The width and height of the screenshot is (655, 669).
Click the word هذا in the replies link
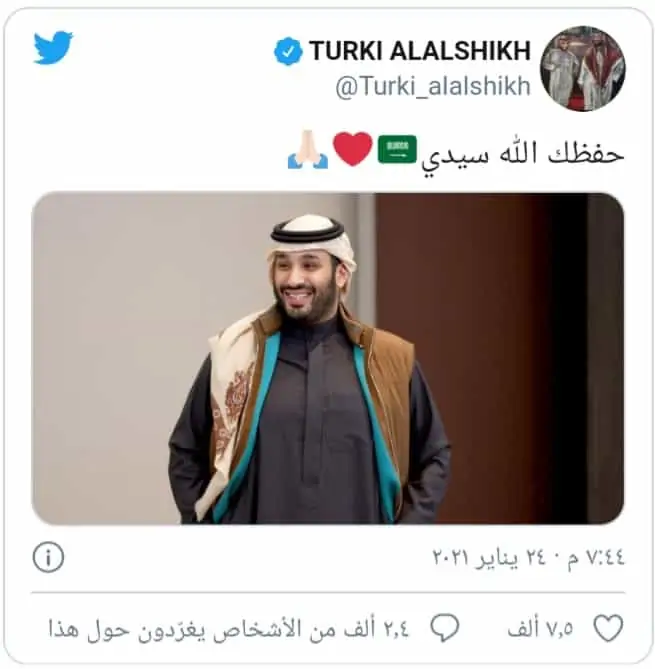pyautogui.click(x=64, y=629)
